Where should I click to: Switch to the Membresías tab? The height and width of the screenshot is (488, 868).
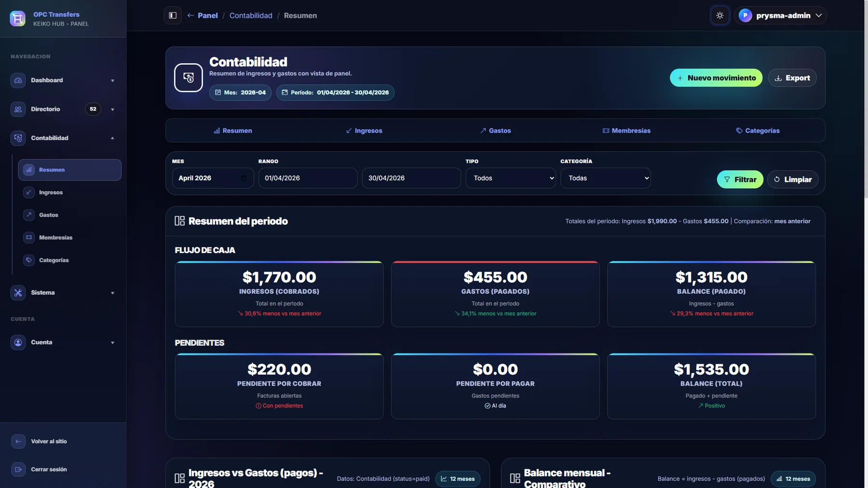[x=626, y=131]
